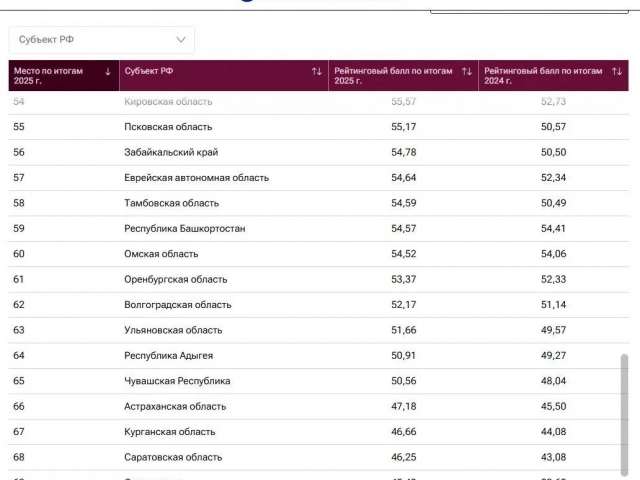Select Республика Башкортостан row name
The width and height of the screenshot is (640, 480).
pos(184,229)
